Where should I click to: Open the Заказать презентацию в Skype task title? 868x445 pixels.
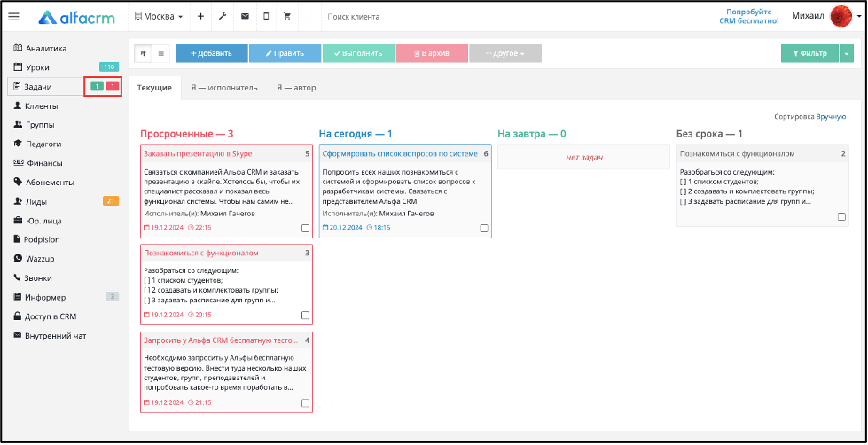pyautogui.click(x=198, y=154)
